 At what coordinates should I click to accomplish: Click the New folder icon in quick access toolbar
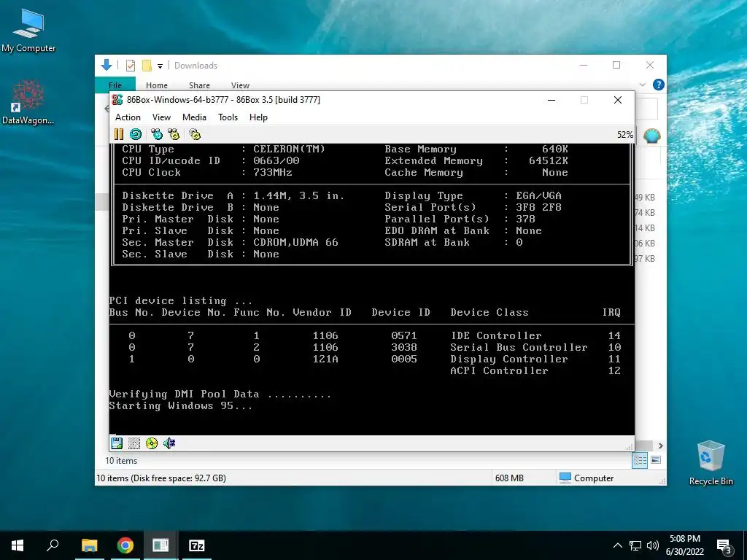tap(147, 66)
